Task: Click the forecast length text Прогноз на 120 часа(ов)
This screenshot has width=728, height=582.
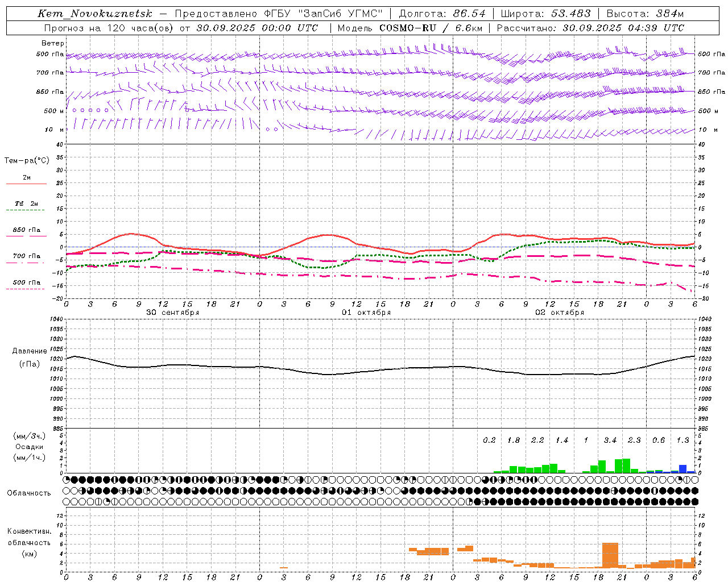Action: [109, 28]
